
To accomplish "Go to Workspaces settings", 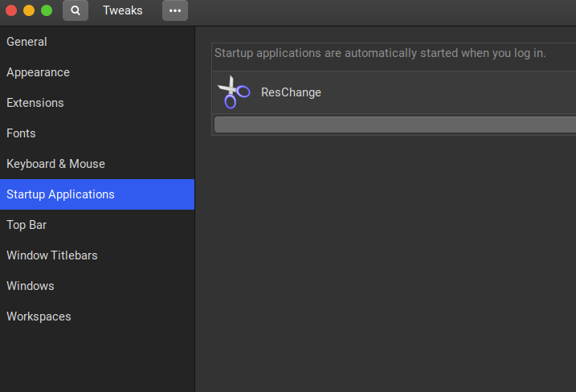I will pyautogui.click(x=97, y=316).
